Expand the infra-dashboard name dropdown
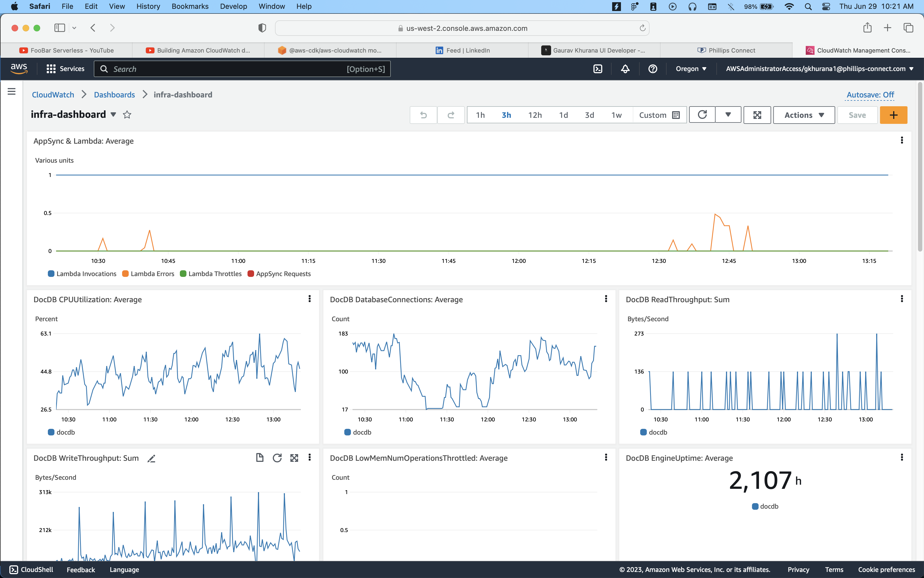The width and height of the screenshot is (924, 578). pos(113,115)
